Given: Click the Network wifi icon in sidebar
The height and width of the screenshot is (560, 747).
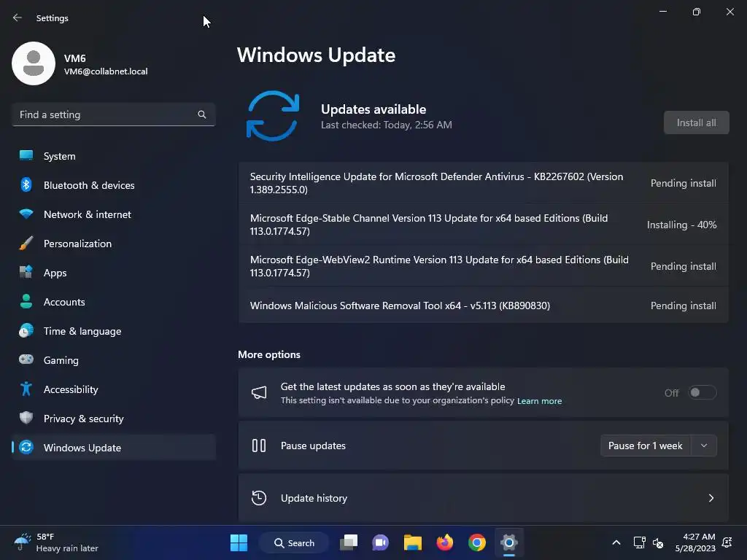Looking at the screenshot, I should point(26,214).
